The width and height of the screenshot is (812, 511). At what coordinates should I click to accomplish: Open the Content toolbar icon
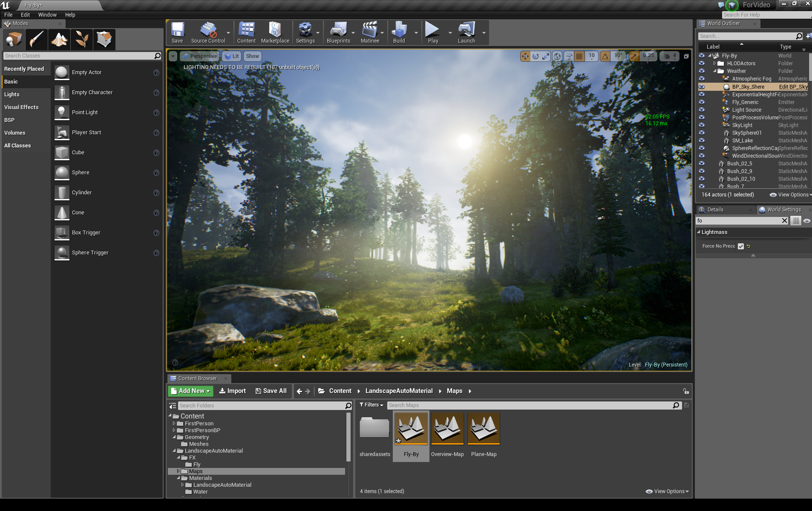[x=246, y=33]
